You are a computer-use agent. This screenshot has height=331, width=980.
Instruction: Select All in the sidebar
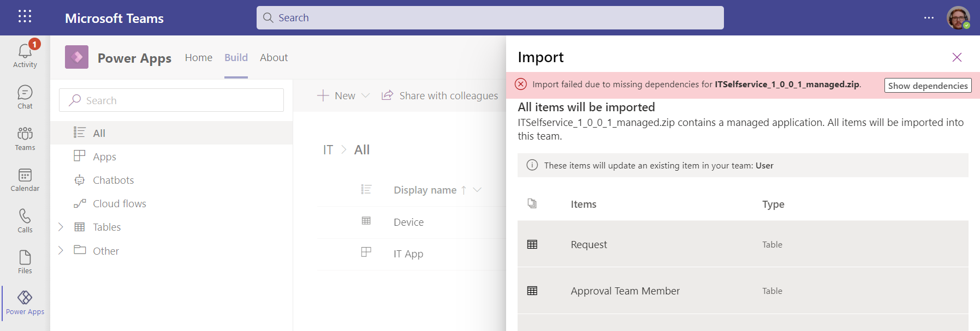tap(171, 133)
